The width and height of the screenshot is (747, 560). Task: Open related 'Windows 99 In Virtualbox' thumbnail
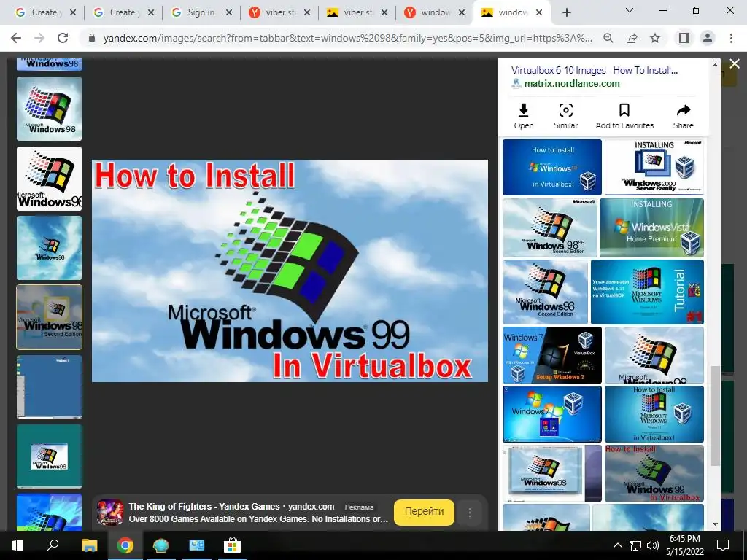pos(654,472)
